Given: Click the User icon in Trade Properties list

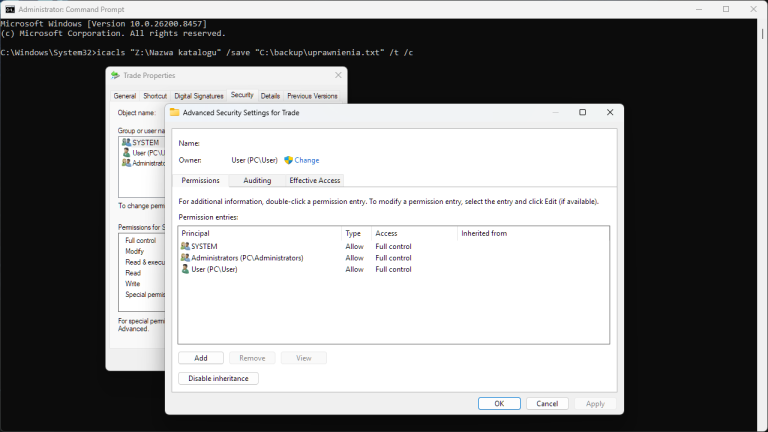Looking at the screenshot, I should click(x=126, y=153).
